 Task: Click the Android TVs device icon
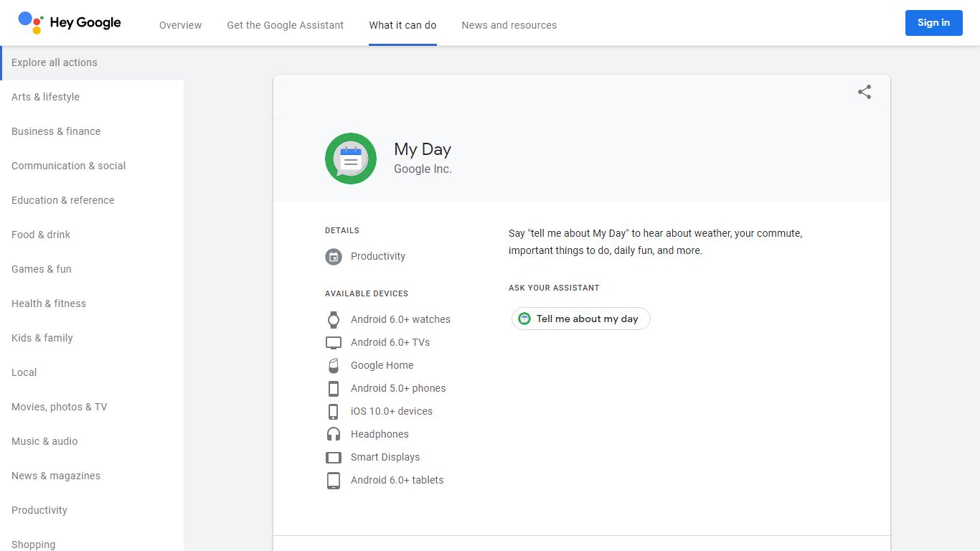point(334,342)
